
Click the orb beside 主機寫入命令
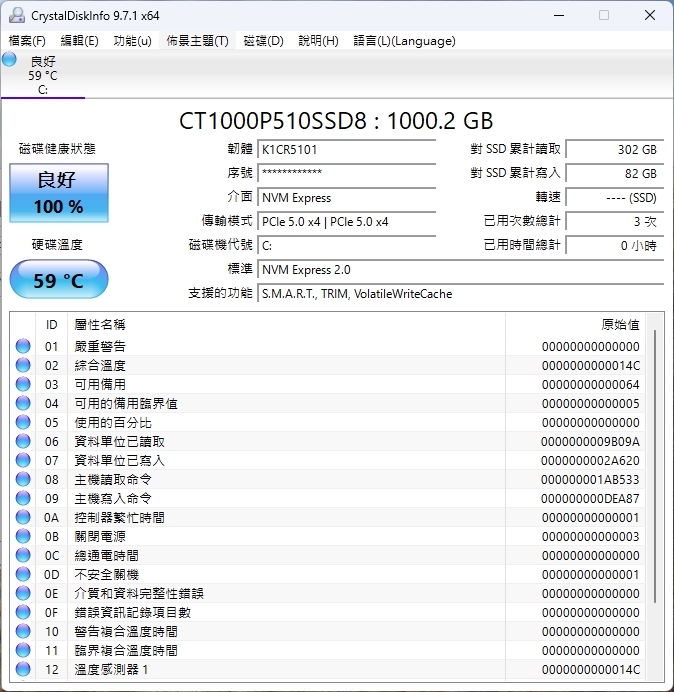pyautogui.click(x=23, y=499)
